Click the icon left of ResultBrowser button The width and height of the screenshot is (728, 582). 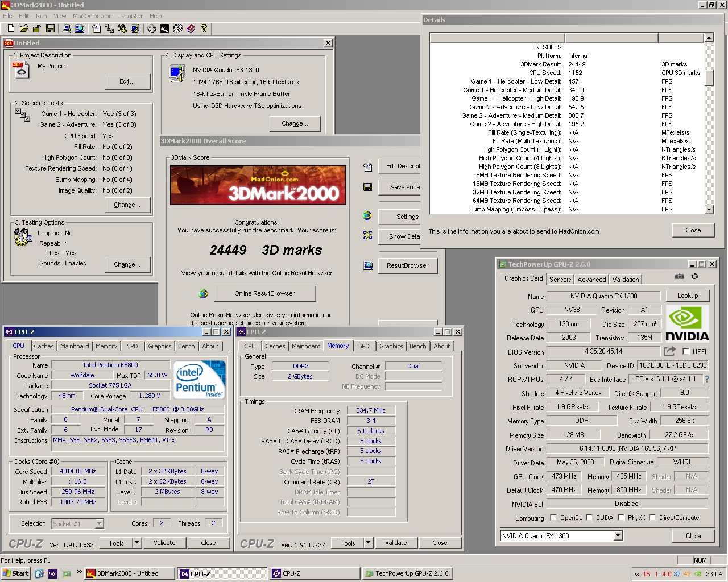tap(367, 265)
